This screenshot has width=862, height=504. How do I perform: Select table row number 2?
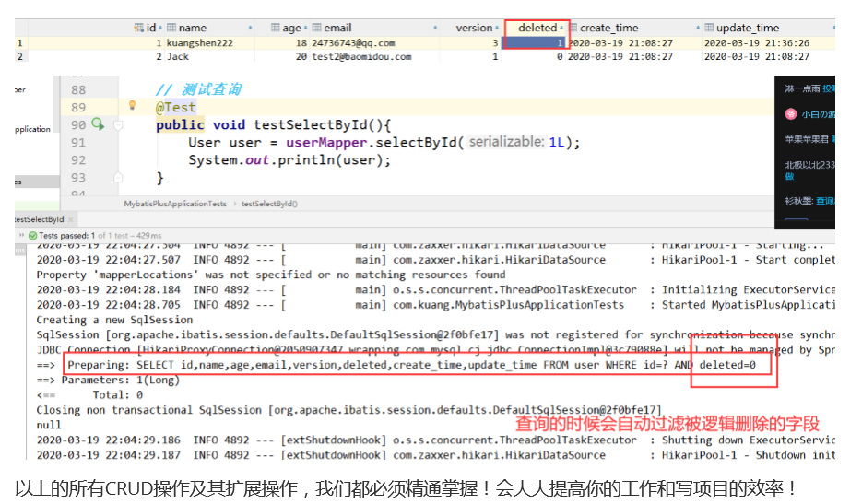coord(19,56)
